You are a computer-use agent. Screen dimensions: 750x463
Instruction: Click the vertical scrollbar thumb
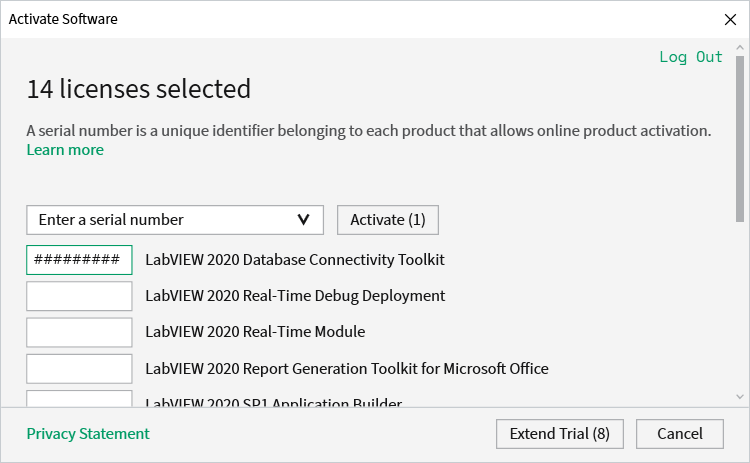point(740,139)
